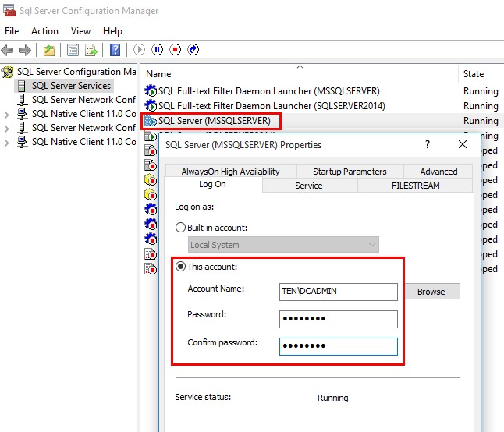This screenshot has height=432, width=504.
Task: Switch to AlwaysOn High Availability tab
Action: click(231, 172)
